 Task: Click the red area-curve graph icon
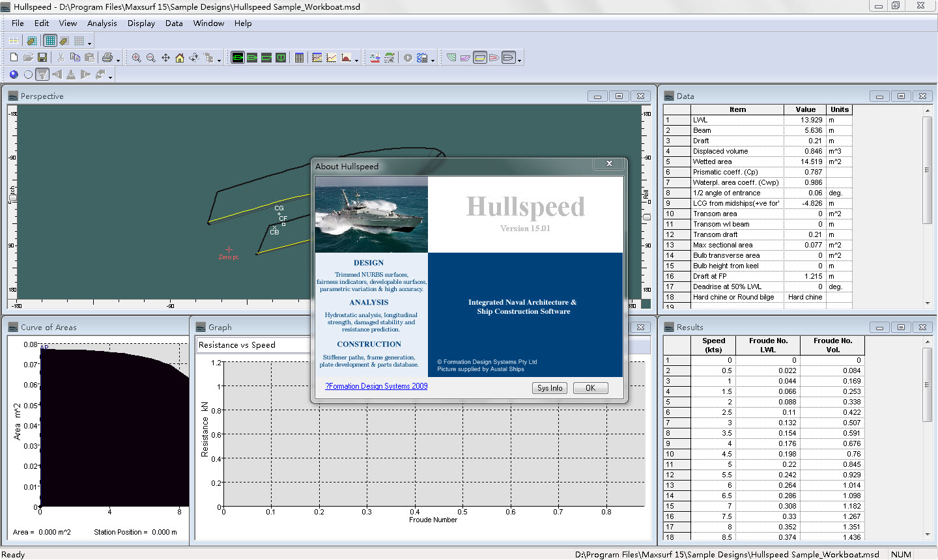point(346,58)
